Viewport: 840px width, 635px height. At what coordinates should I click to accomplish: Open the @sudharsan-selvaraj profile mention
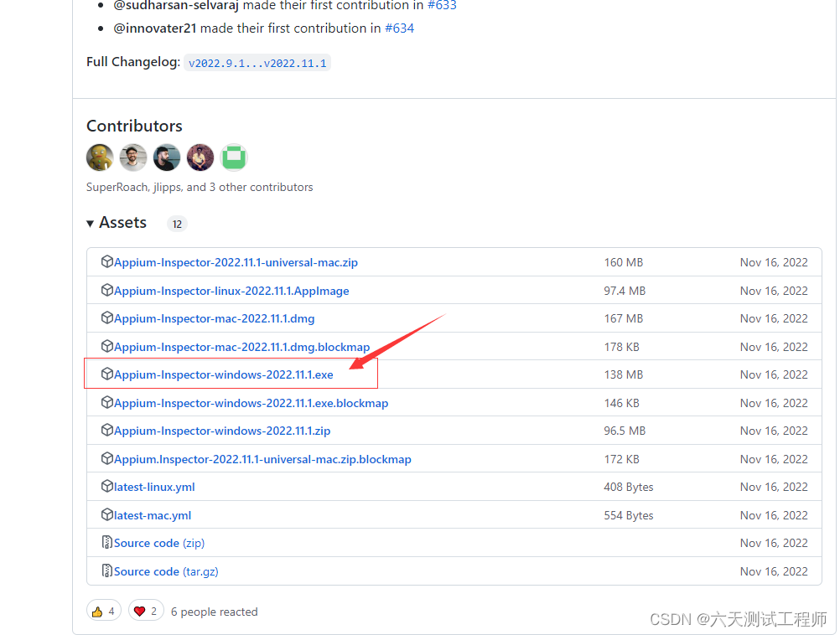click(x=176, y=5)
